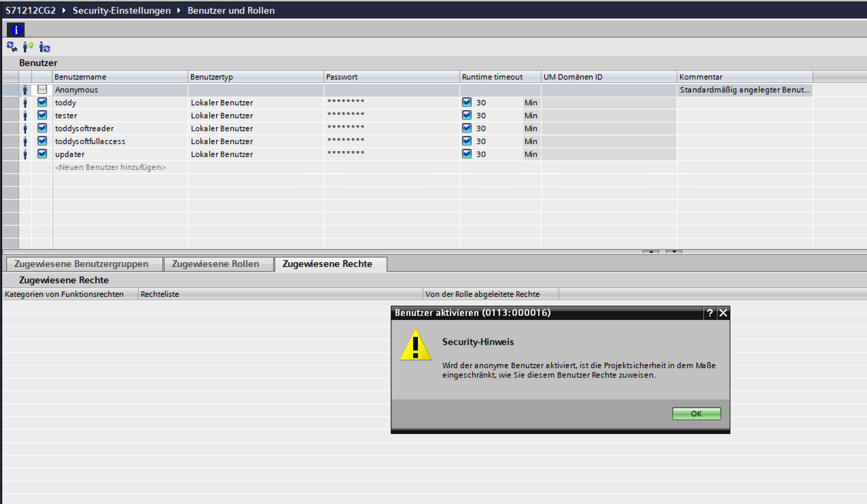Click the Anonymous comment Standardmäßig angelegter cell
This screenshot has height=504, width=867.
click(x=745, y=90)
